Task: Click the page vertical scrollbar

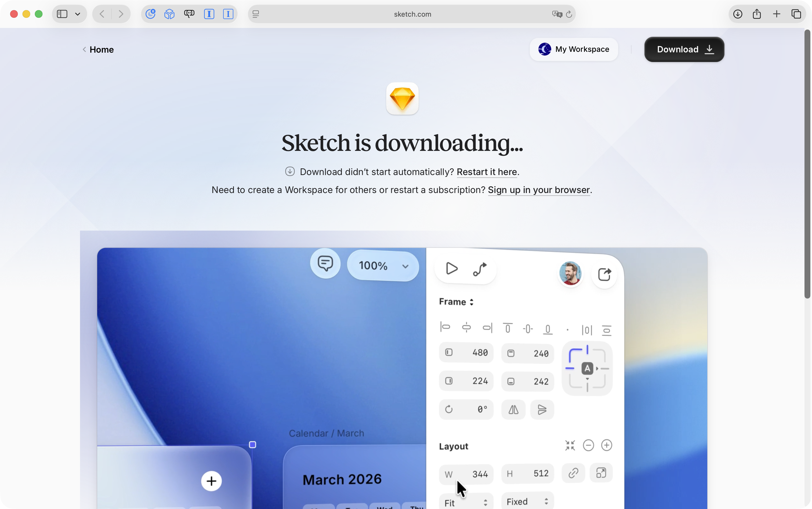Action: tap(807, 163)
